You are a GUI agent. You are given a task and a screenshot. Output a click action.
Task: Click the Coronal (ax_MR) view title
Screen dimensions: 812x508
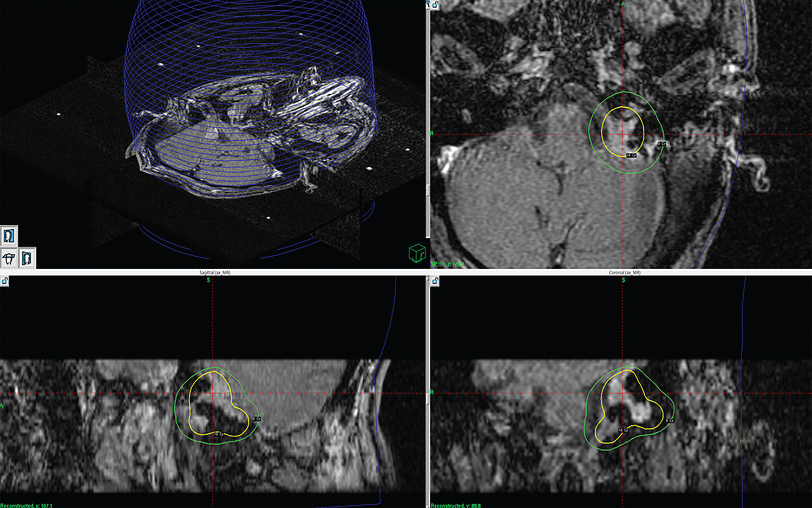(624, 272)
